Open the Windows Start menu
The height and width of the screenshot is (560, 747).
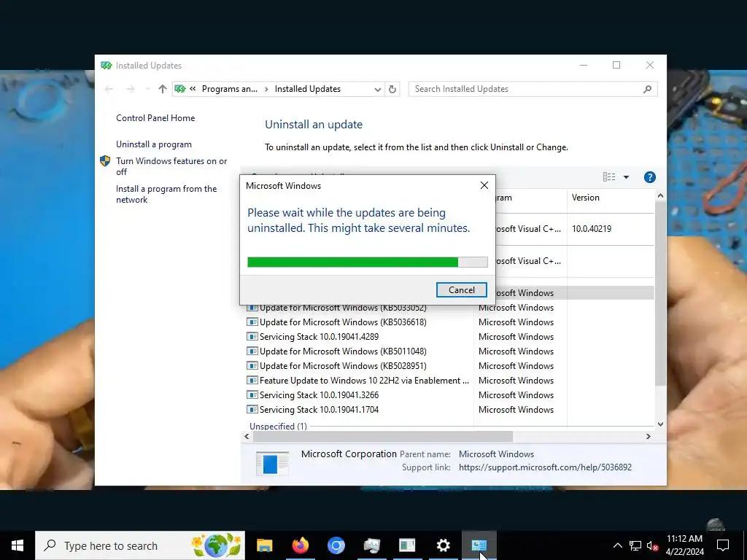[18, 545]
